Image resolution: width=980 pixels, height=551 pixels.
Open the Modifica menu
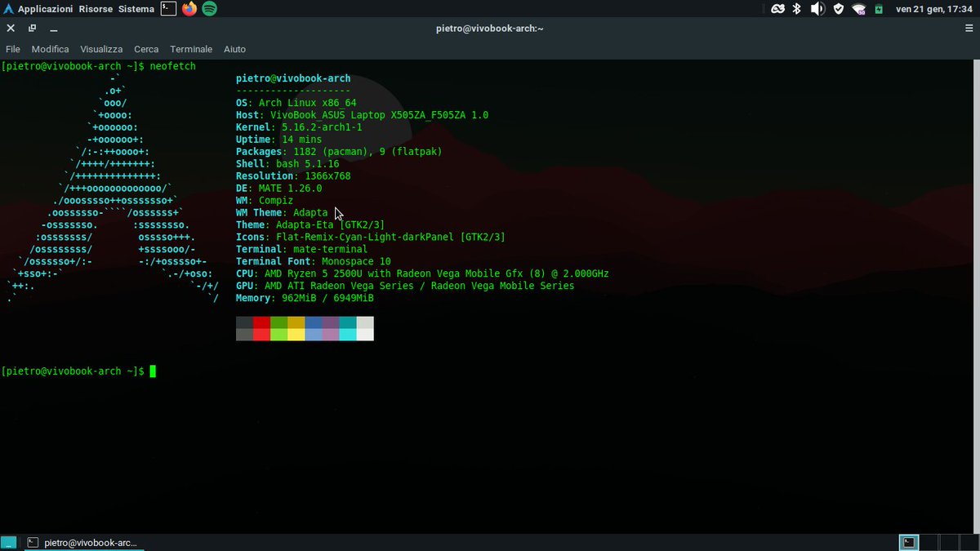(51, 49)
